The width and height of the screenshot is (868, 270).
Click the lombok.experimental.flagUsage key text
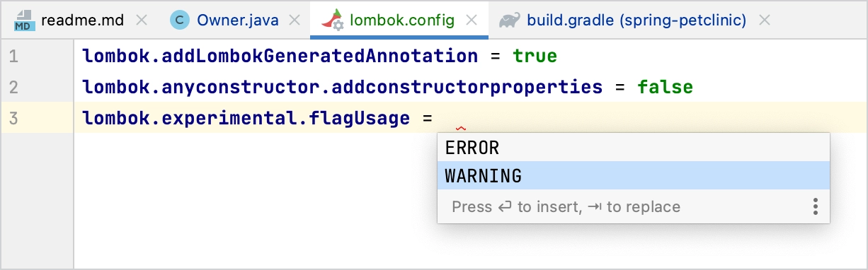246,119
